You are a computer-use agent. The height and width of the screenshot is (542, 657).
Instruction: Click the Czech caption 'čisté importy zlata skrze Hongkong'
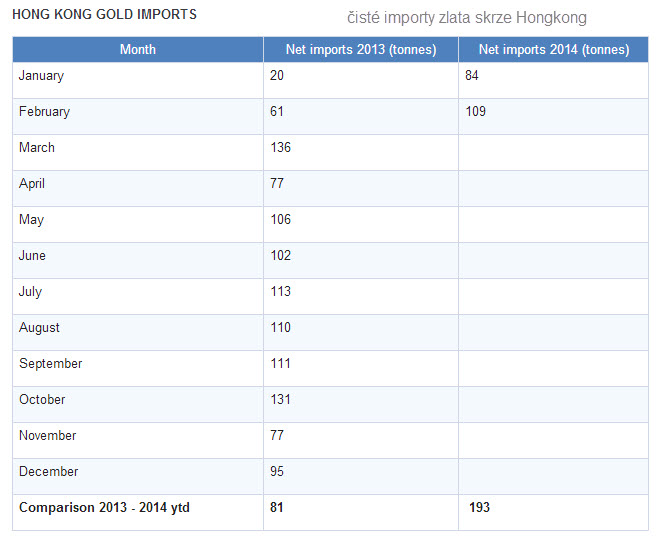point(467,18)
